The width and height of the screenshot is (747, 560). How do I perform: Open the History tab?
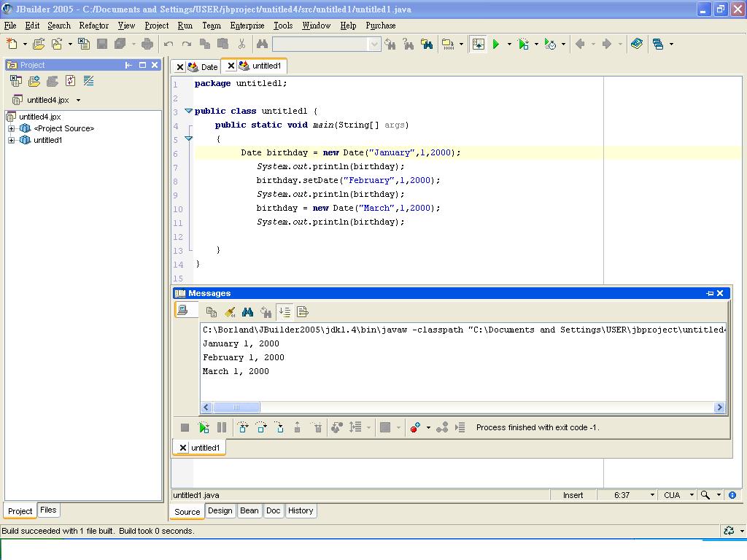(x=301, y=510)
